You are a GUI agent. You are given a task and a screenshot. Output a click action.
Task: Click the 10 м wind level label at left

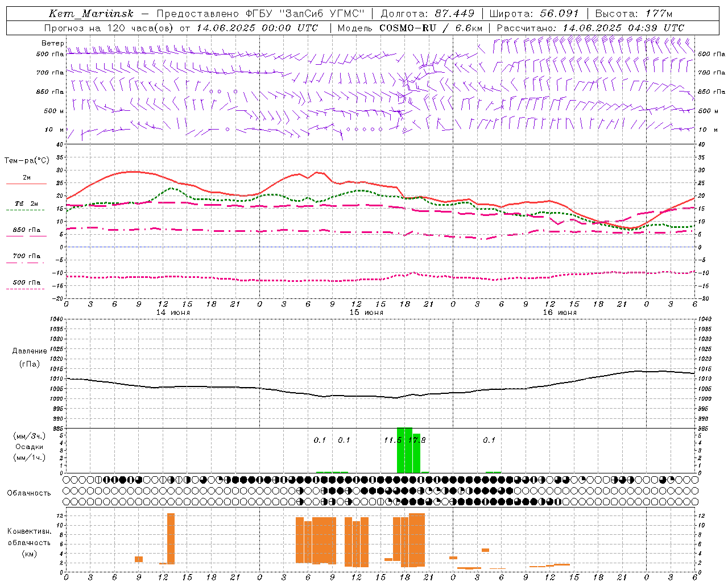pos(55,130)
